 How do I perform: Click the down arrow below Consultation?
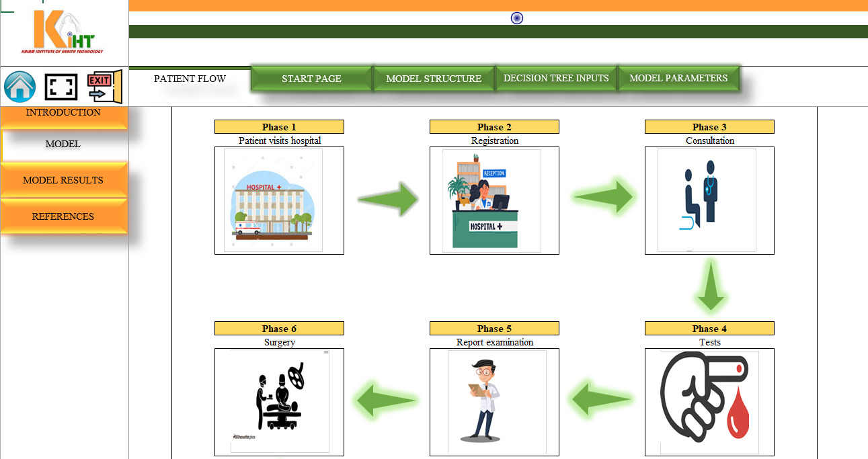click(710, 287)
